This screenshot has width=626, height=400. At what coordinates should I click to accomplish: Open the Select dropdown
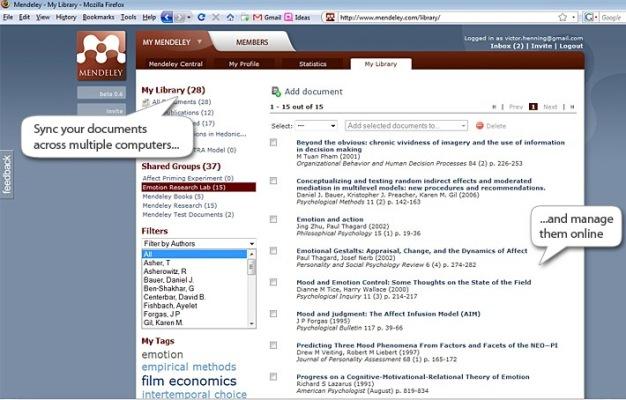(316, 126)
